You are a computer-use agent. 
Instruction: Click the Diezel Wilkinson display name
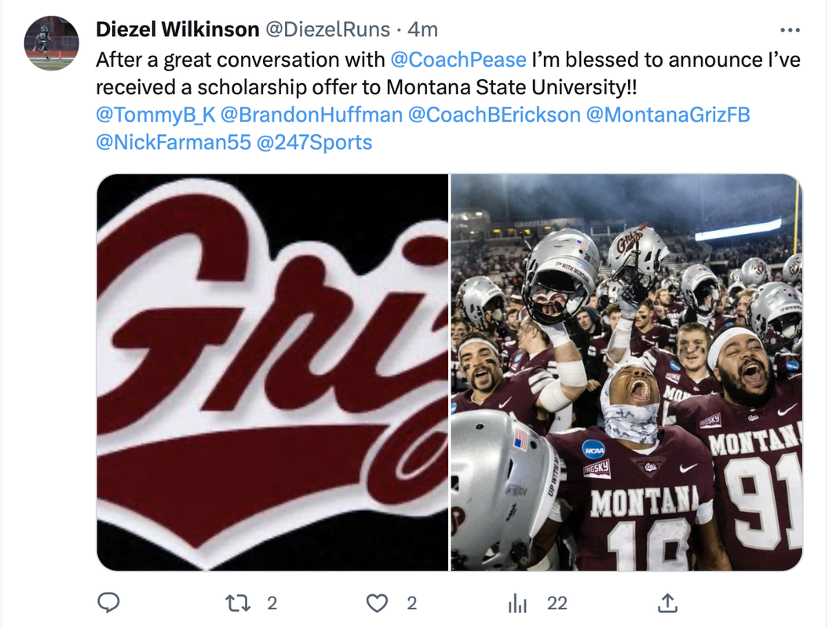tap(177, 30)
